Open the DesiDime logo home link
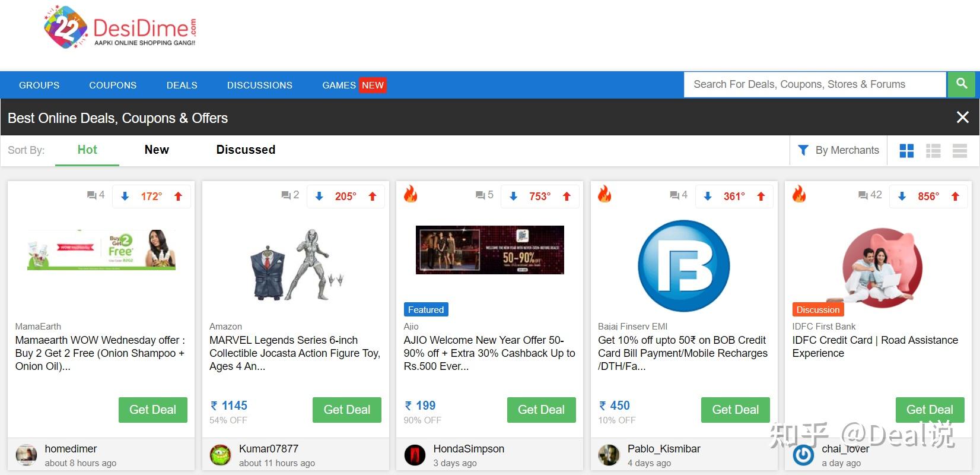980x475 pixels. click(x=120, y=27)
